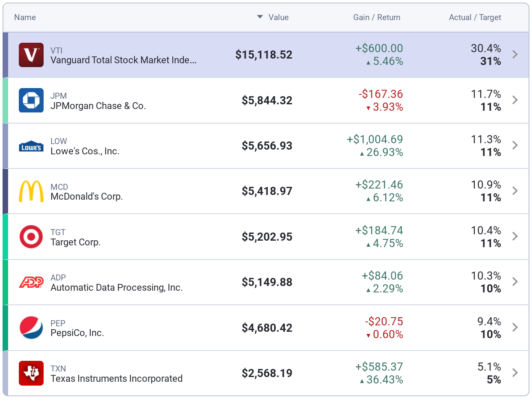Click the MCD dark purple color bar
Screen dimensions: 532x401
[5, 191]
